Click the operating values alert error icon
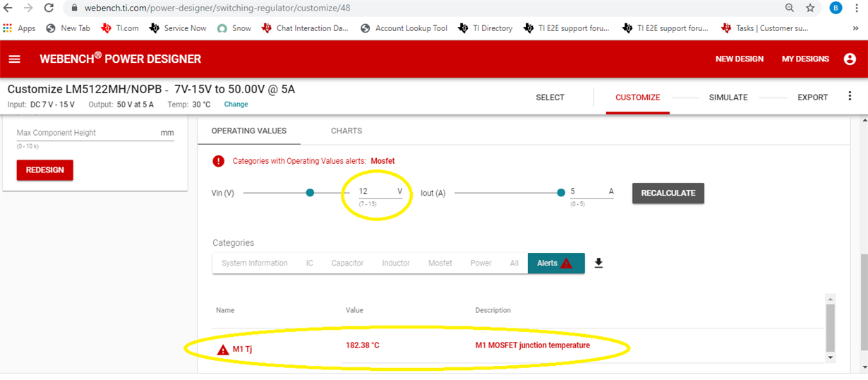This screenshot has width=868, height=380. pyautogui.click(x=219, y=161)
